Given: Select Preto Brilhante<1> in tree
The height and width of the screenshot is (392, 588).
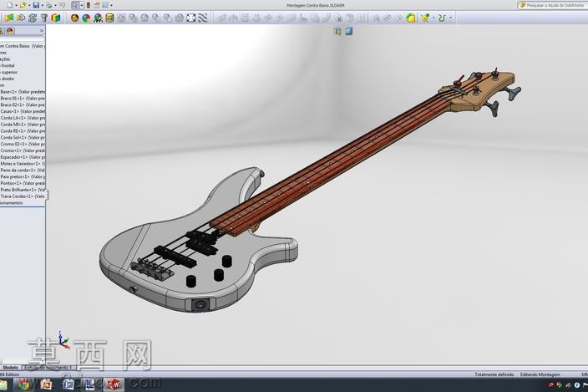Looking at the screenshot, I should pos(23,190).
